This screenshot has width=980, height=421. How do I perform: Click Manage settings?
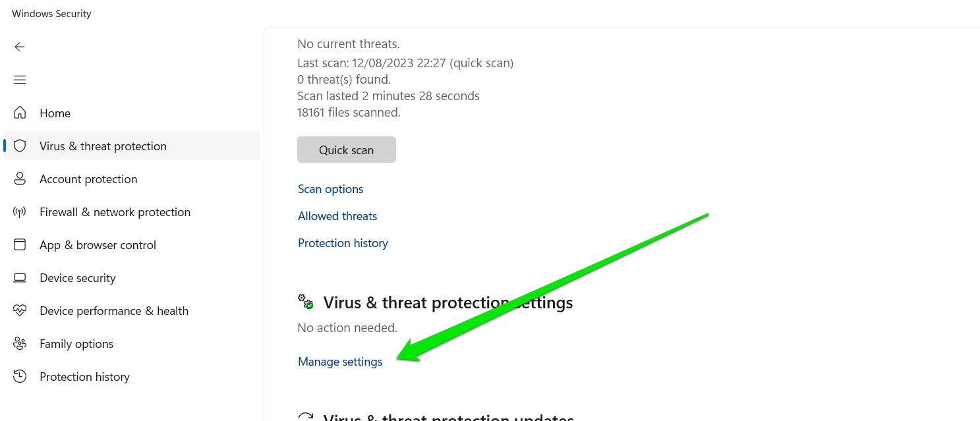[x=340, y=361]
